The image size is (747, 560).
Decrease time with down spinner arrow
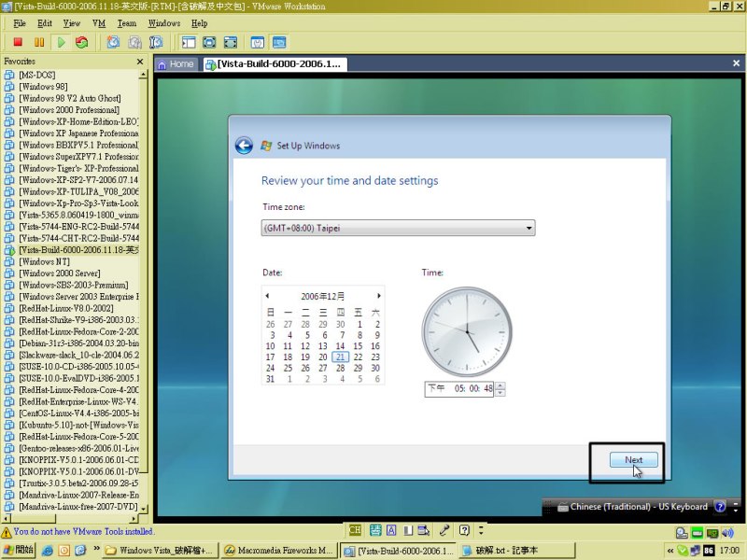point(500,393)
